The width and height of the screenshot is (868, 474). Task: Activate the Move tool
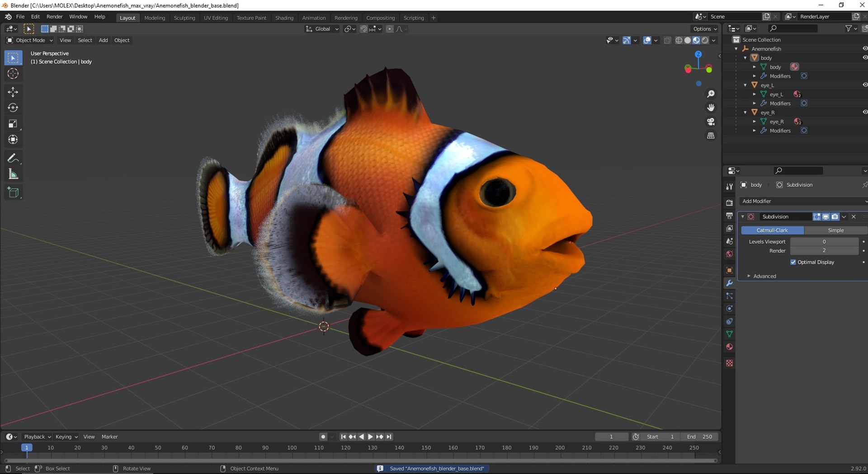13,92
